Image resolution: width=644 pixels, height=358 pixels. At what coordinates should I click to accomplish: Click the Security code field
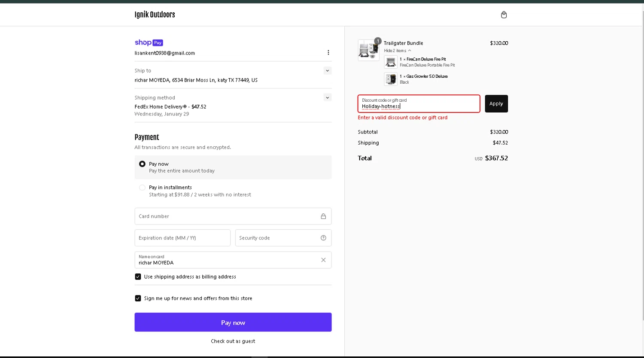pos(283,238)
